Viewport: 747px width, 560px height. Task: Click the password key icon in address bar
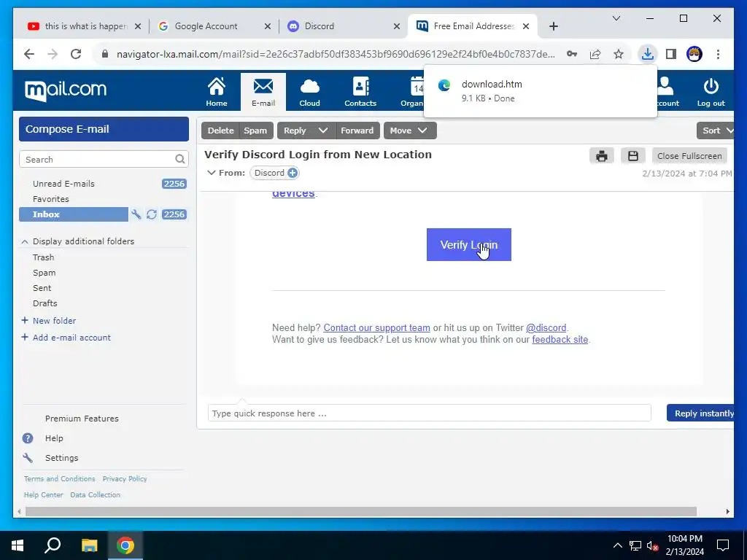coord(572,54)
